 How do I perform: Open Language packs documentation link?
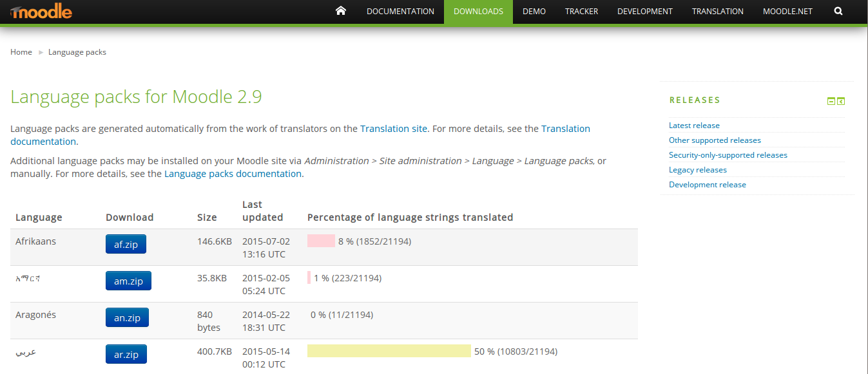233,174
